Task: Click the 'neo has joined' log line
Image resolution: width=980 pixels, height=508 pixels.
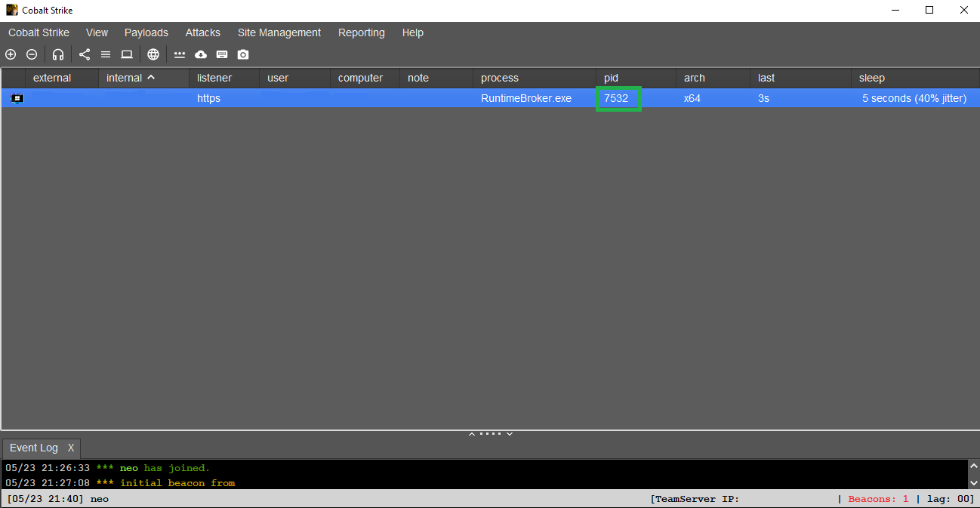Action: 108,468
